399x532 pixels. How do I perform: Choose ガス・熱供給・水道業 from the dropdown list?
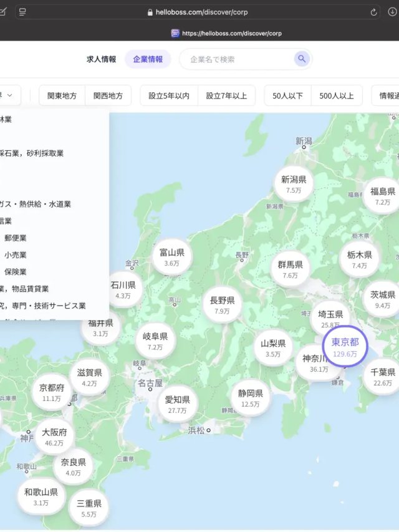(x=37, y=204)
